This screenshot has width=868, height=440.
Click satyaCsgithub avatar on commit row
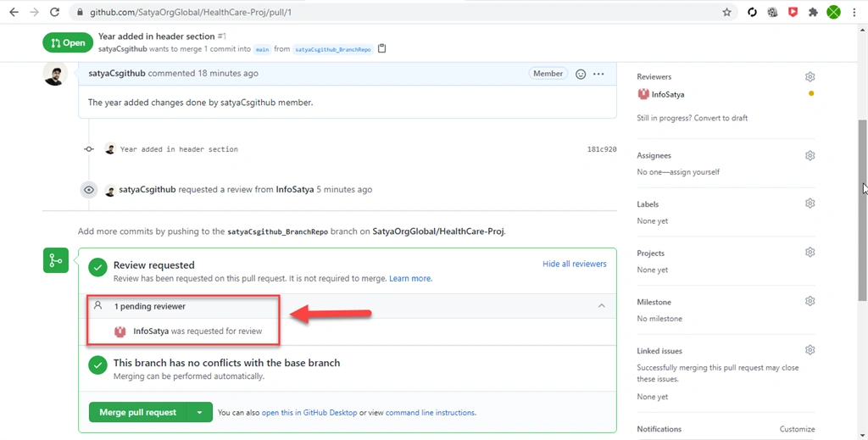tap(110, 149)
